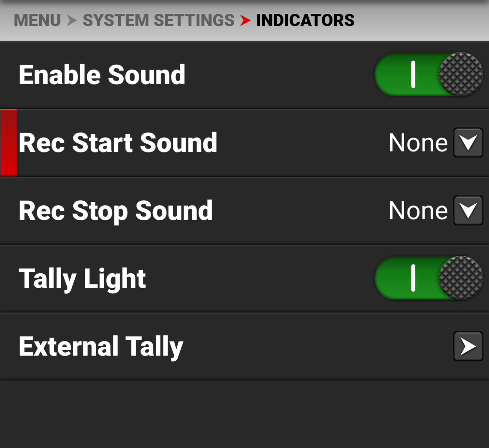
Task: Click the None value for Rec Stop Sound
Action: coord(418,210)
